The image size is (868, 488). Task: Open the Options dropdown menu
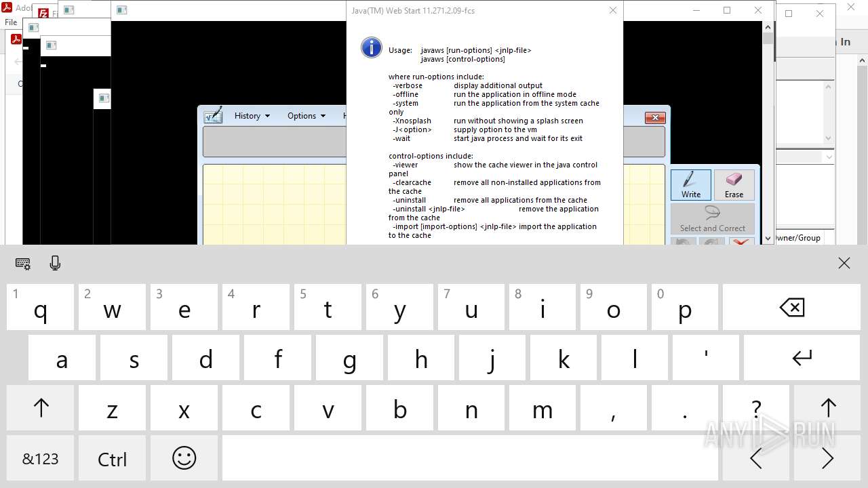pyautogui.click(x=306, y=116)
